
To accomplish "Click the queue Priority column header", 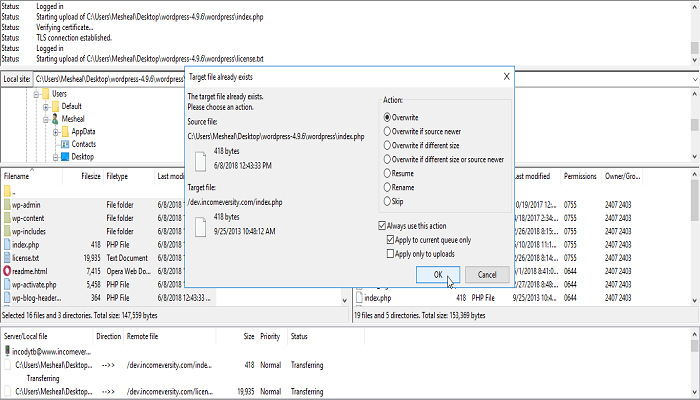I will (272, 337).
